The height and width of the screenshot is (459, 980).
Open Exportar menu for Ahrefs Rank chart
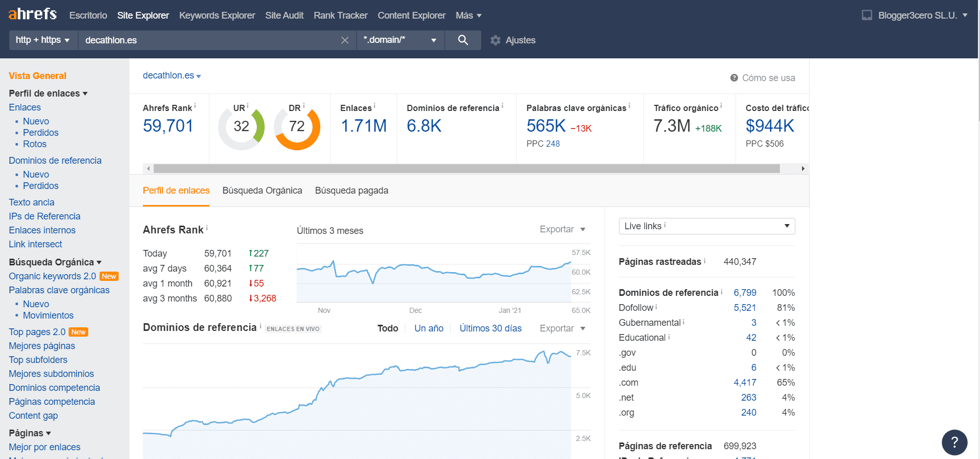(x=562, y=229)
